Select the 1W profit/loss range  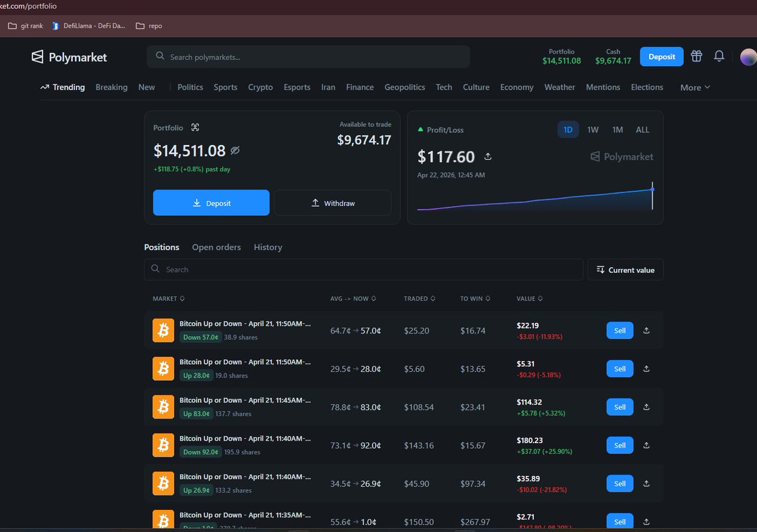coord(593,130)
